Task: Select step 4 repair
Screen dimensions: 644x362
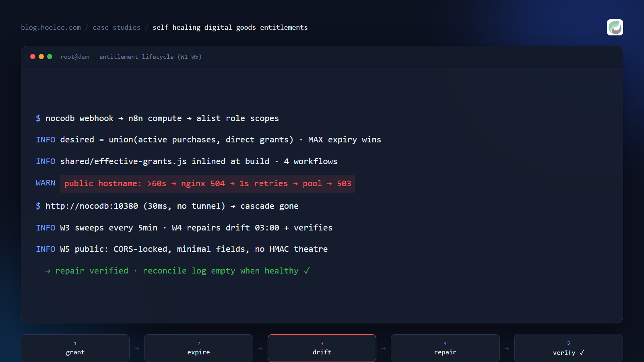Action: 445,348
